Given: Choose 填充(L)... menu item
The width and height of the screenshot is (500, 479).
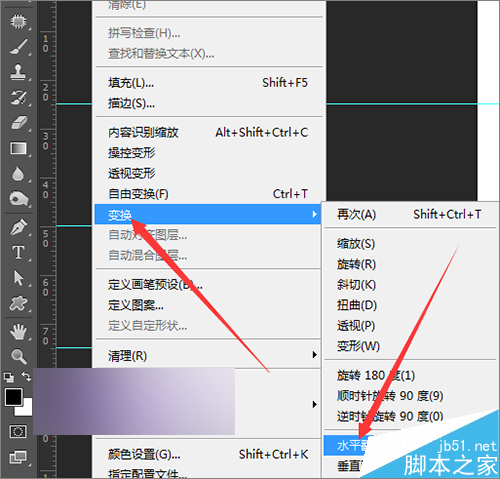Looking at the screenshot, I should [209, 83].
